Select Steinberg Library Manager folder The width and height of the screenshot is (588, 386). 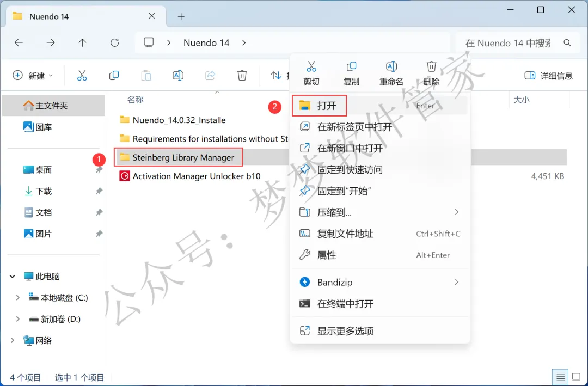pos(178,157)
